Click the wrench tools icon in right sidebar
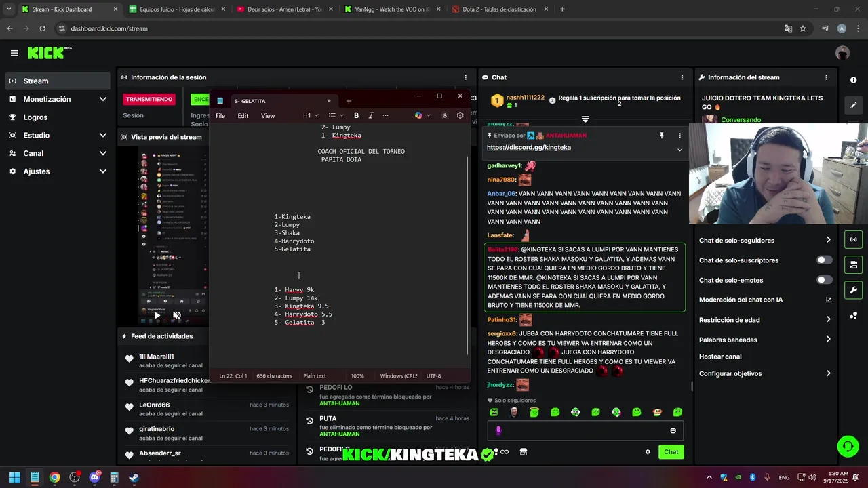 pyautogui.click(x=853, y=290)
